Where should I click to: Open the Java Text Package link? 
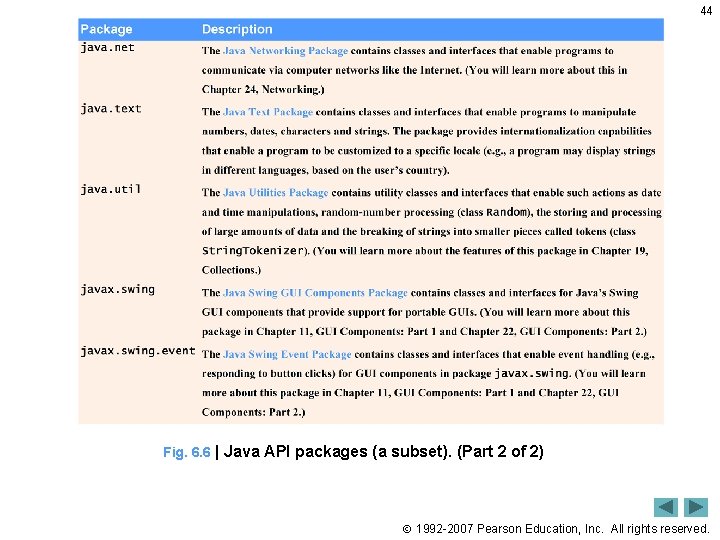268,112
